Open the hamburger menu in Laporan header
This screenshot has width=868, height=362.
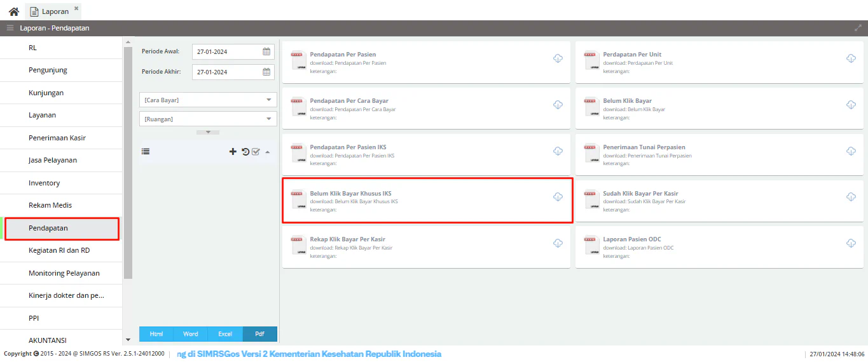point(10,28)
